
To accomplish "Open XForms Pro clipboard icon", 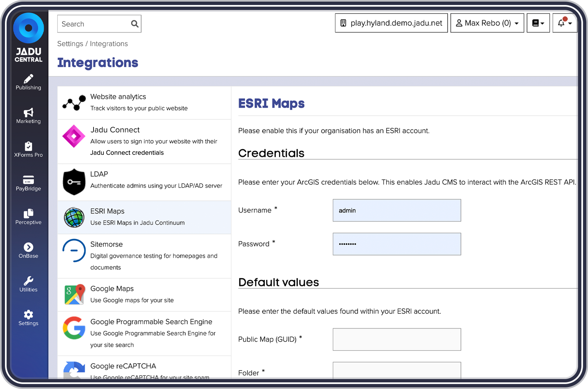I will tap(29, 146).
